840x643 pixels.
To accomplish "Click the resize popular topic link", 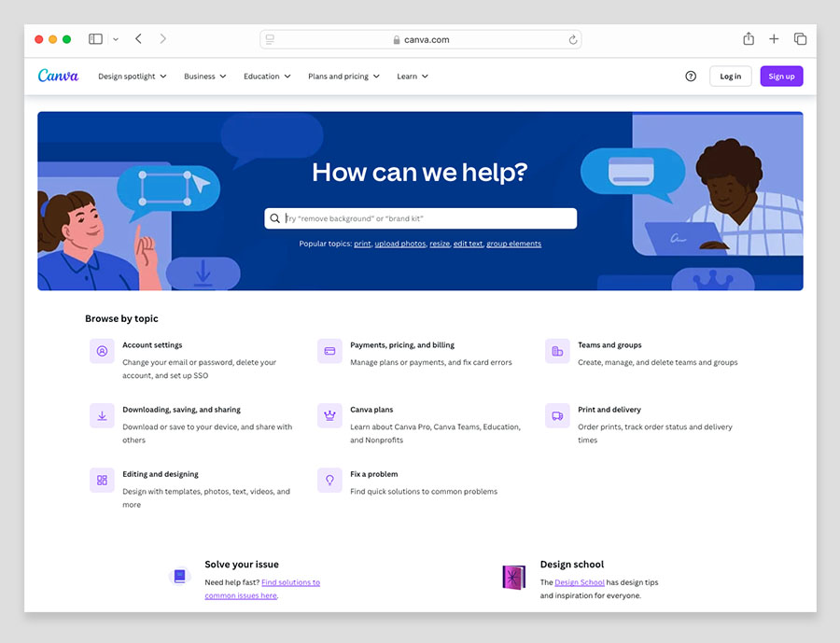I will tap(440, 244).
